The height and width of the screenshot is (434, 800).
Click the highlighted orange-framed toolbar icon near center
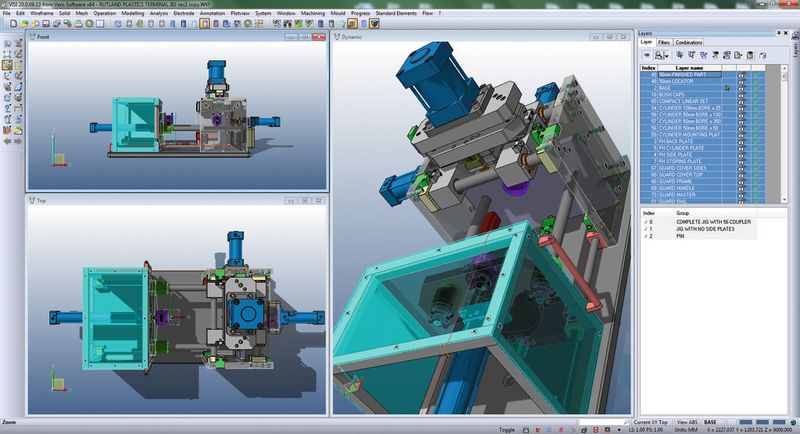pos(205,23)
